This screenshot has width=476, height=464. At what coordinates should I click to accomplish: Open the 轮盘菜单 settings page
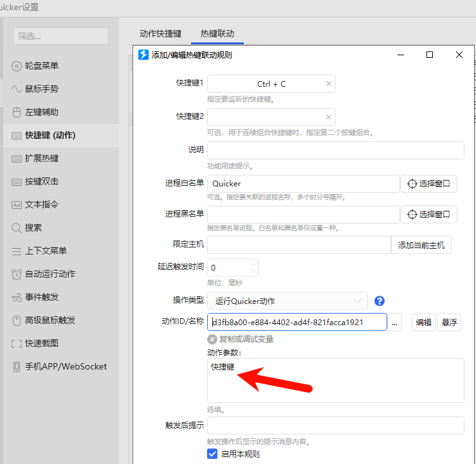pos(60,66)
